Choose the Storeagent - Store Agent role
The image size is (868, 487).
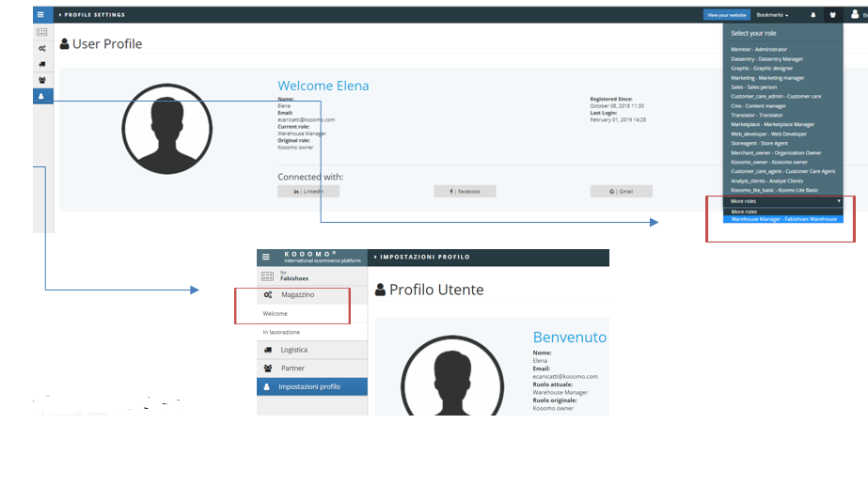[759, 143]
